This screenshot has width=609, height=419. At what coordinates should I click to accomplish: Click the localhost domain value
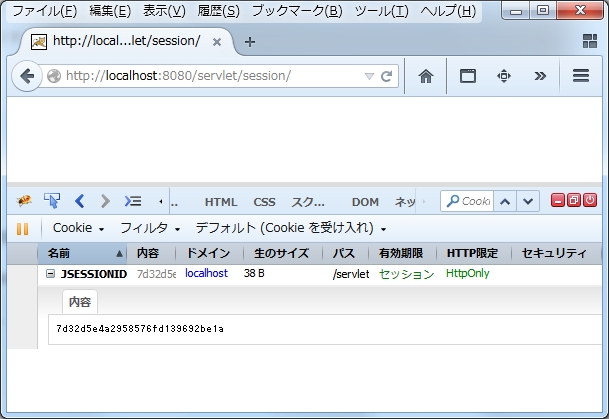(x=206, y=273)
